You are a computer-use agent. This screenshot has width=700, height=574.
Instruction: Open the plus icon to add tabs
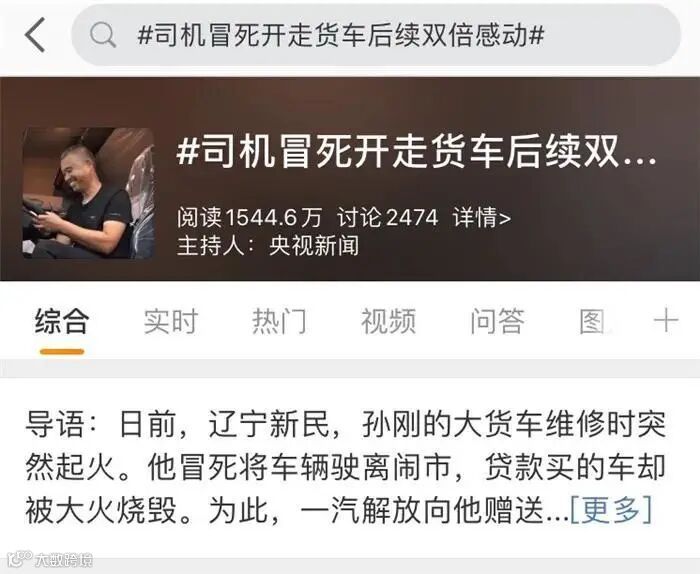point(666,320)
